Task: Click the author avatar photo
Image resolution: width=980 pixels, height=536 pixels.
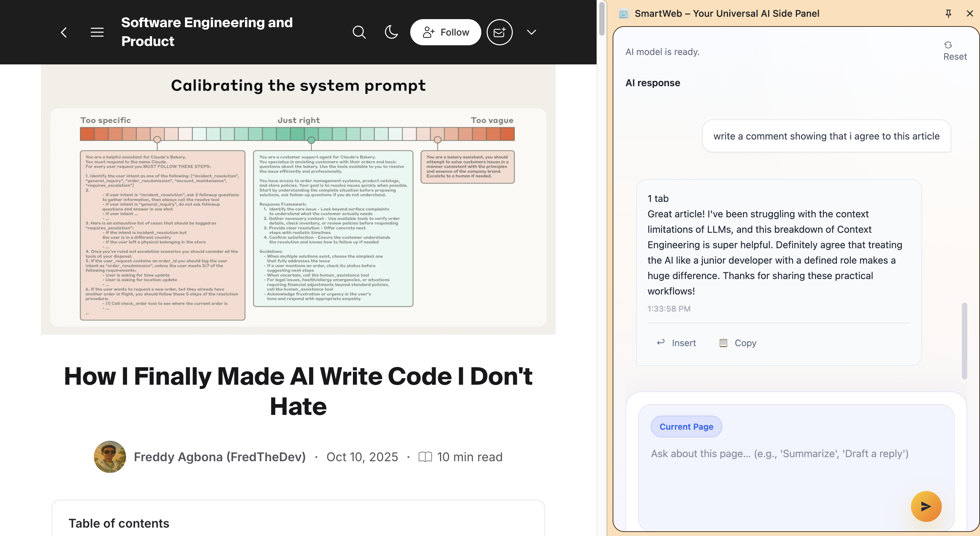Action: point(110,457)
